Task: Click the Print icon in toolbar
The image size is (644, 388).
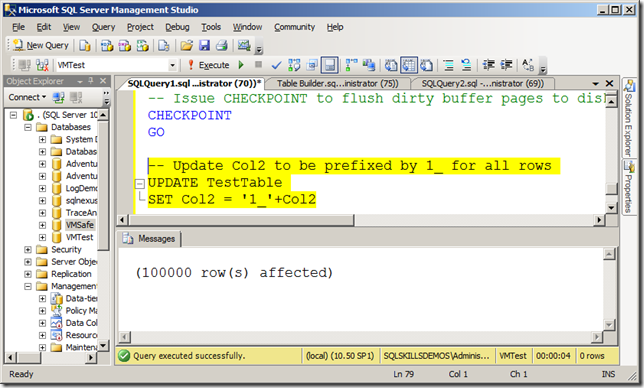Action: point(222,45)
